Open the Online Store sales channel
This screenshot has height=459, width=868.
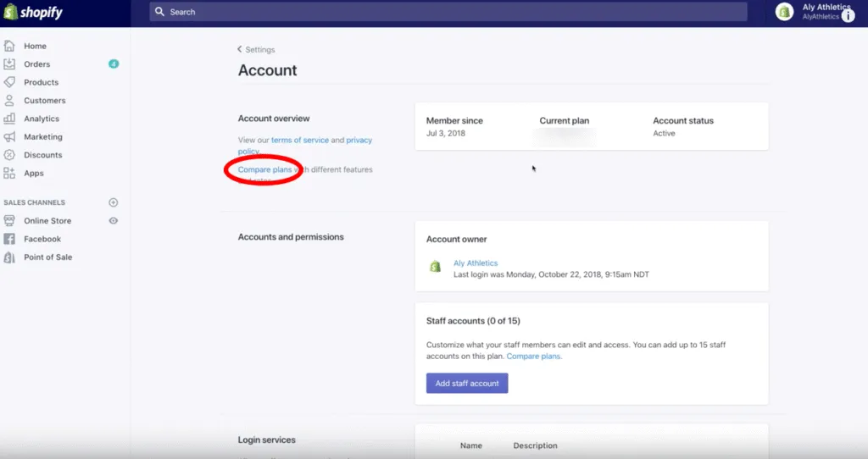point(47,221)
